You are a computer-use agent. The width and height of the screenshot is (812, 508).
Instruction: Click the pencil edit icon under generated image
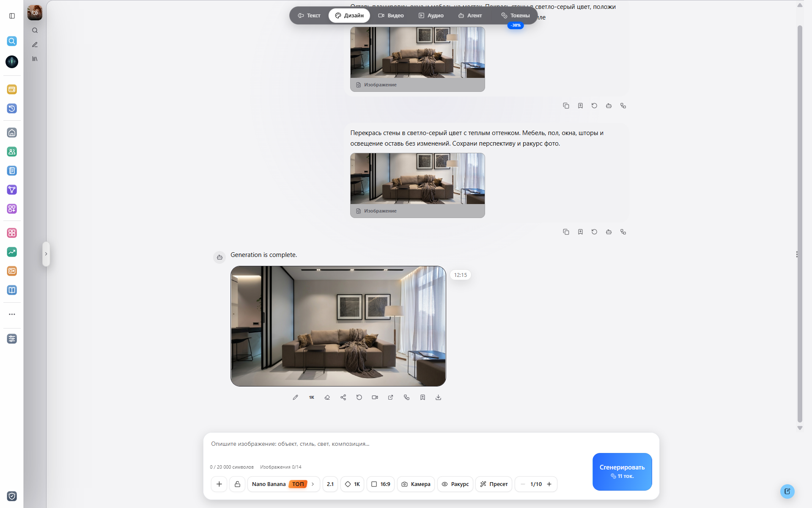(x=295, y=397)
